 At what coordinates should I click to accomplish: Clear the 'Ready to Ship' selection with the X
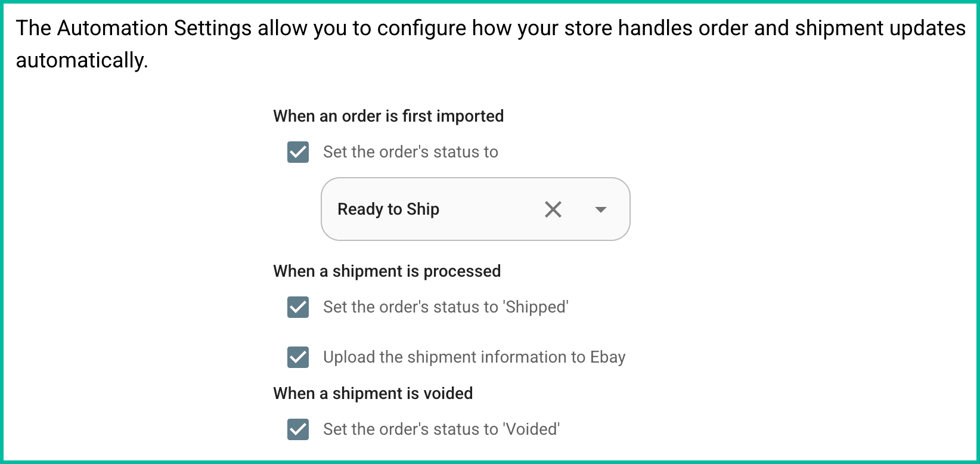pyautogui.click(x=553, y=209)
